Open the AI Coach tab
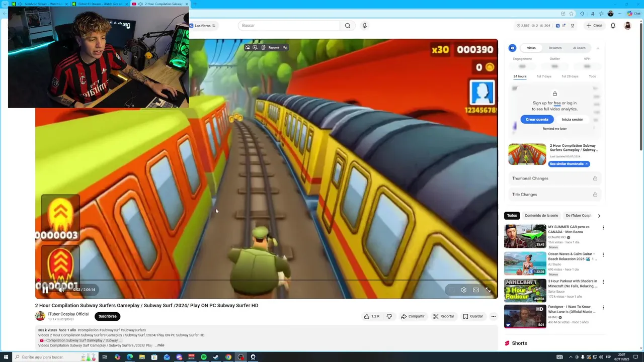Image resolution: width=644 pixels, height=362 pixels. coord(579,48)
